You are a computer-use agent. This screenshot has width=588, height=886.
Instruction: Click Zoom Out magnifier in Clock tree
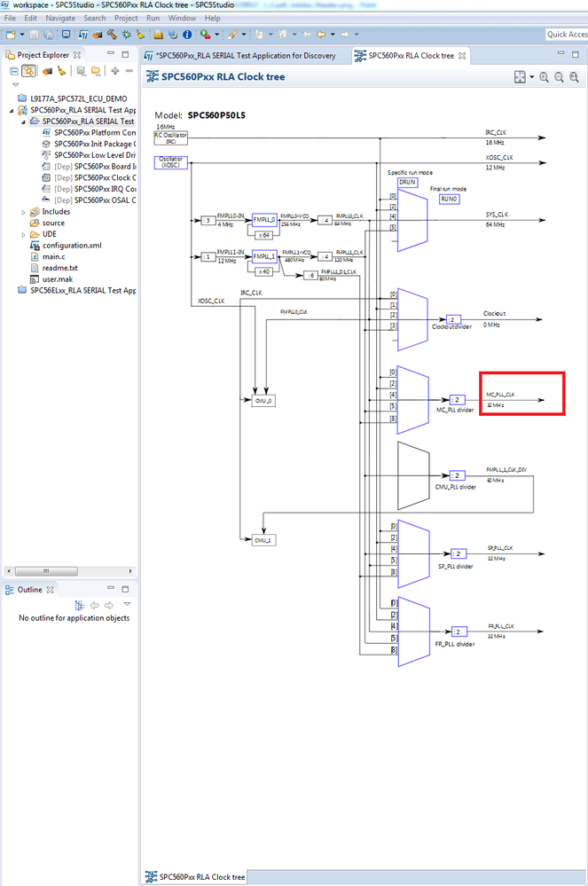560,77
